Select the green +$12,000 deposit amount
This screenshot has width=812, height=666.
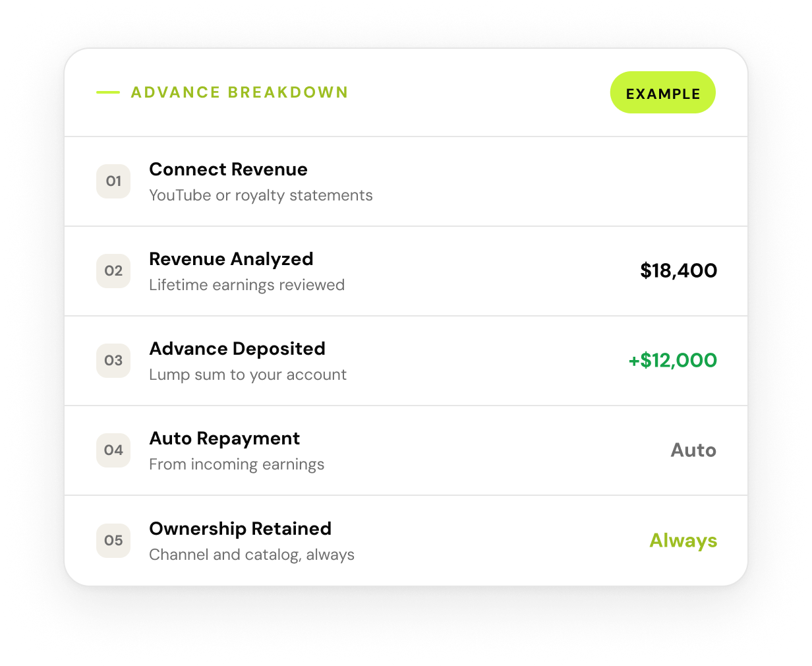tap(672, 361)
